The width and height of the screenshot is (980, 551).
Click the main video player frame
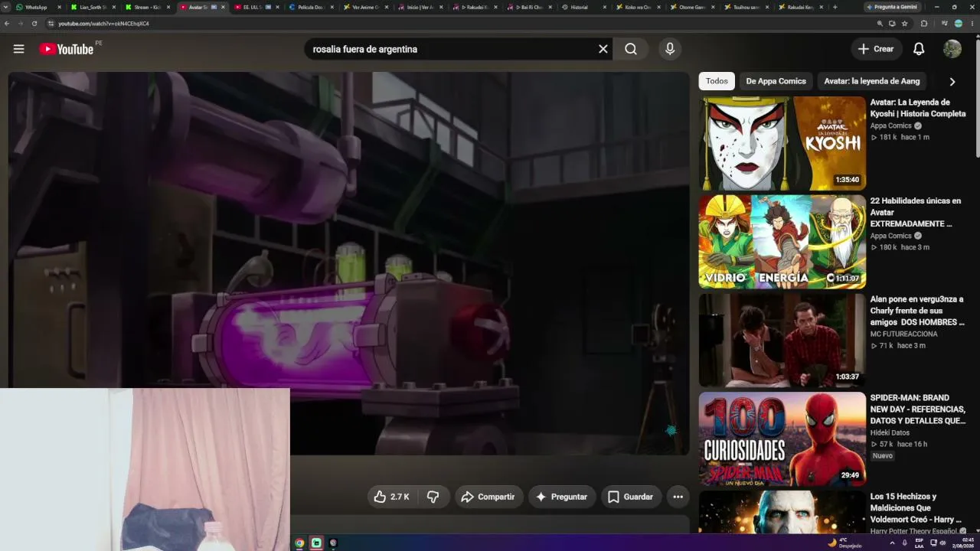coord(349,263)
